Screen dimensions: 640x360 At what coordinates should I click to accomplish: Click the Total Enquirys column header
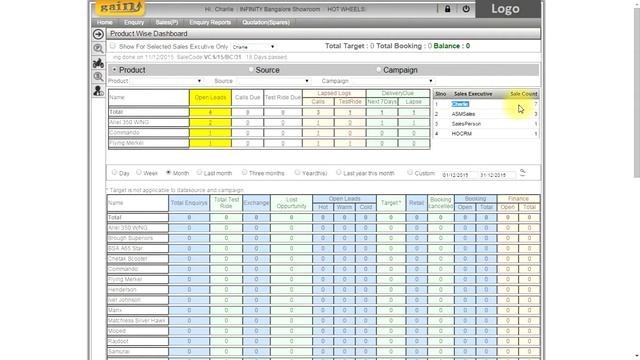coord(189,203)
